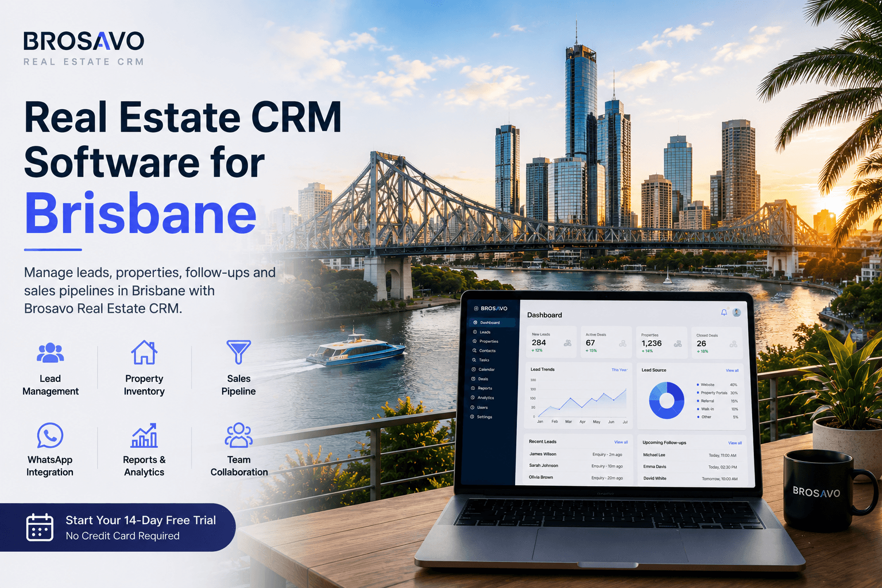Click the Property Portals legend entry
The image size is (882, 588).
coord(717,393)
